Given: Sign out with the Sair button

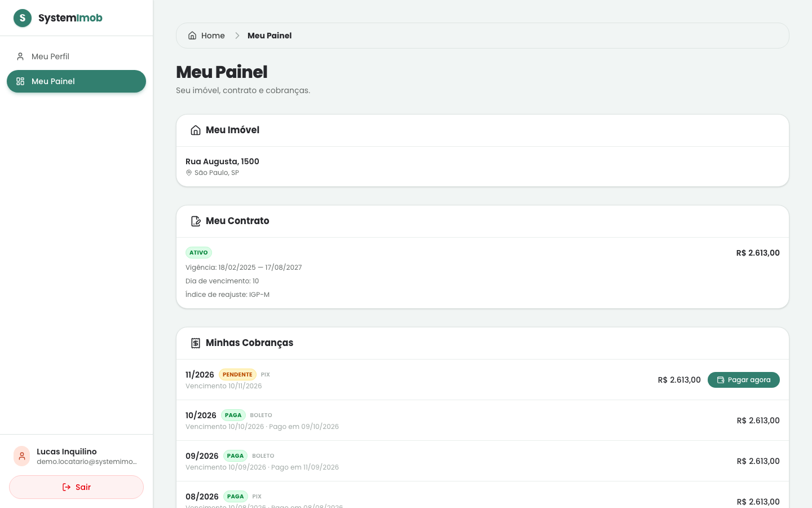Looking at the screenshot, I should click(x=76, y=487).
